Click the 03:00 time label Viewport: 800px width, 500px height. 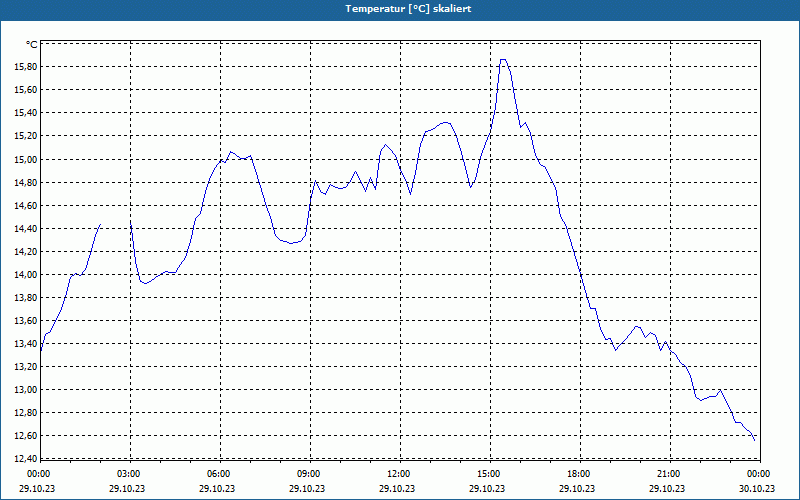[129, 474]
